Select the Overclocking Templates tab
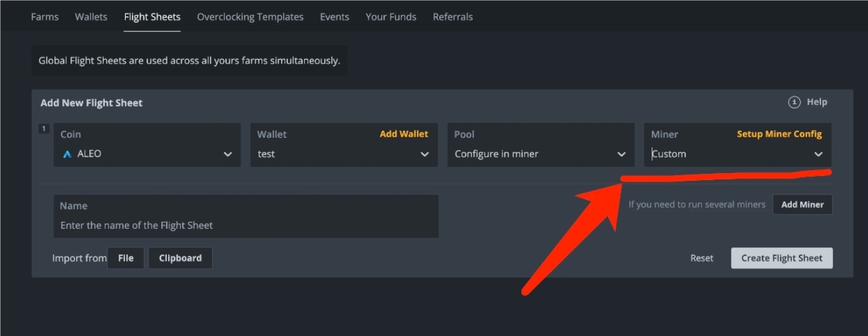 tap(250, 17)
